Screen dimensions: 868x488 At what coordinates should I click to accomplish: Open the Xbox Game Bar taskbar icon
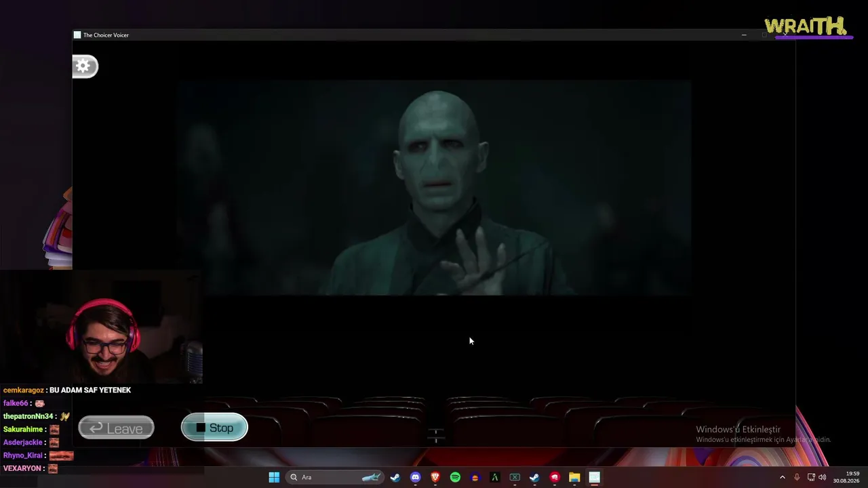(x=515, y=477)
